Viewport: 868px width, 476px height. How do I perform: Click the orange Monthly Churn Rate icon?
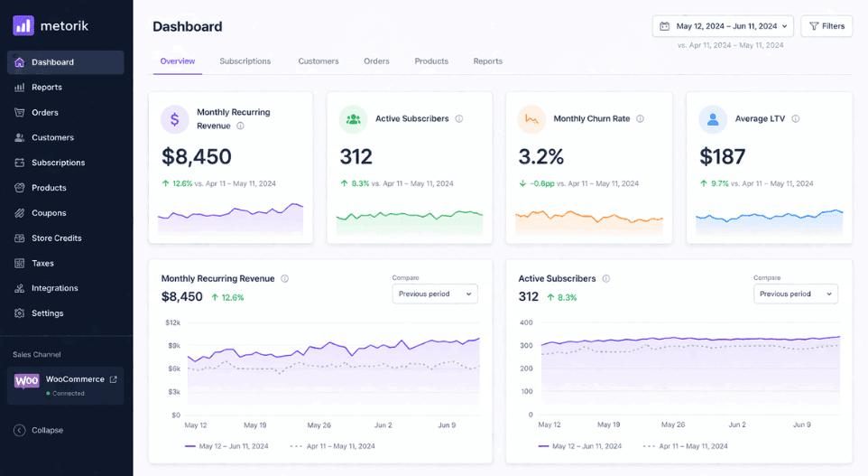pos(531,119)
